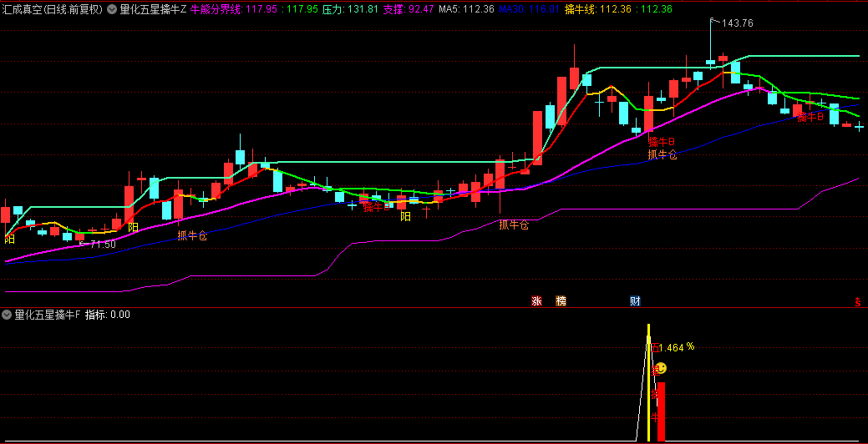Click the red bar in the sub-indicator panel
This screenshot has width=868, height=444.
tap(661, 411)
